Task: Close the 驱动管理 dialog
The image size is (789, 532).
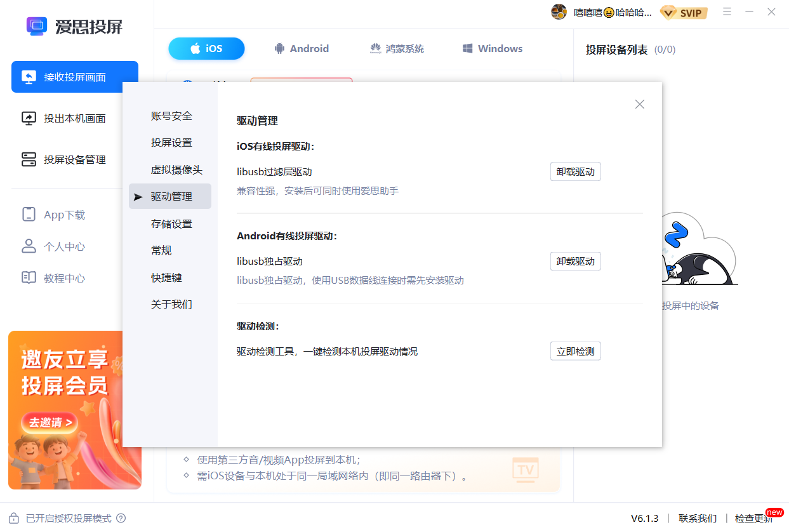Action: (x=639, y=103)
